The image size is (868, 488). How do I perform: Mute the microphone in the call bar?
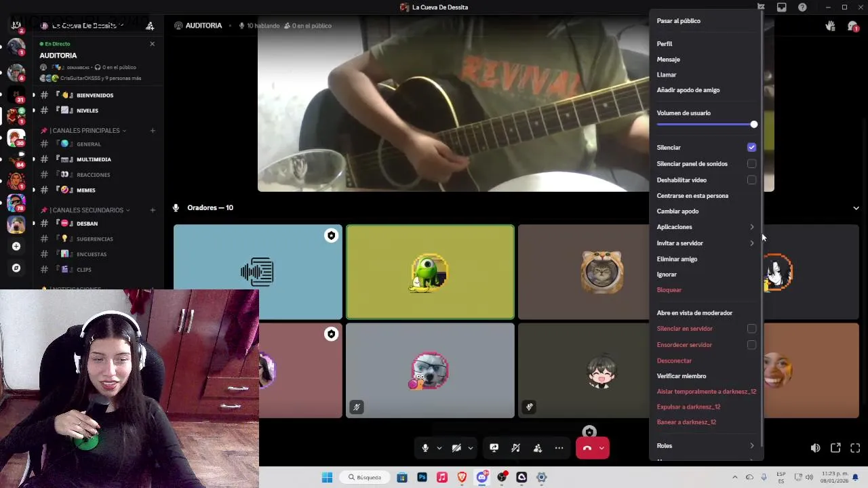coord(425,448)
